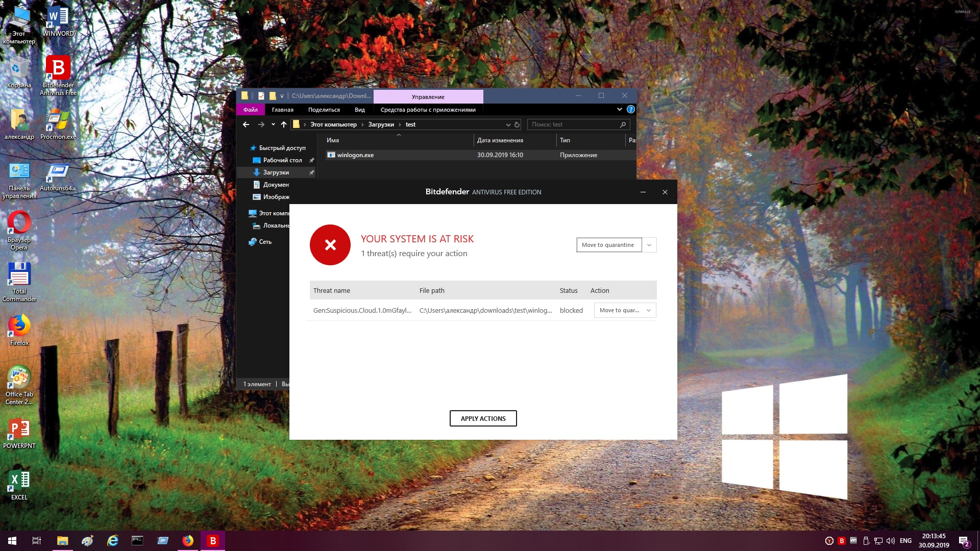Click Bitdefender taskbar icon
980x551 pixels.
[213, 541]
